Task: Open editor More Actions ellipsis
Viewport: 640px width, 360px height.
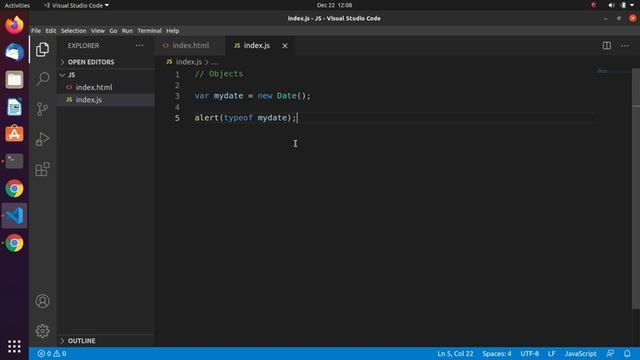Action: tap(625, 46)
